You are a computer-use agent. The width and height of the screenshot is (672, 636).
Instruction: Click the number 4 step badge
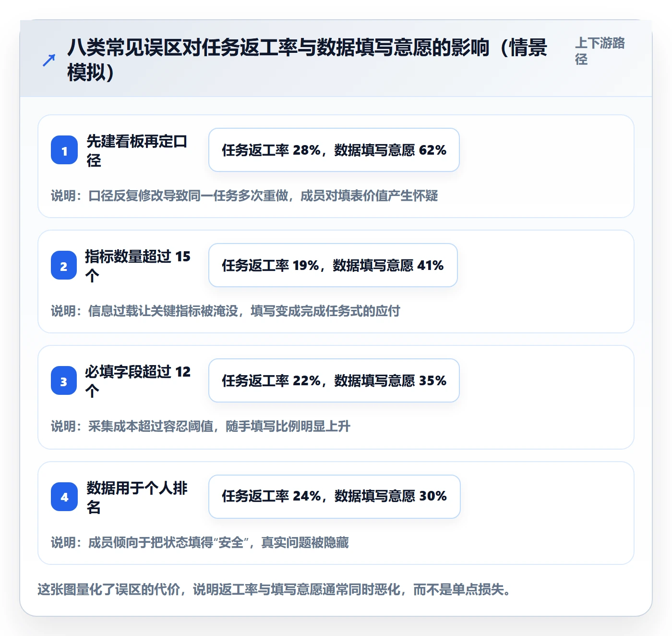pyautogui.click(x=64, y=497)
